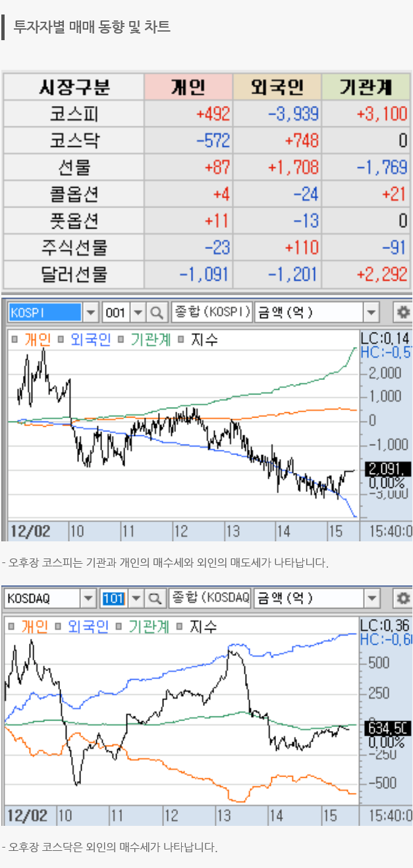Open the gear settings icon on KOSPI chart
The height and width of the screenshot is (868, 413).
401,312
